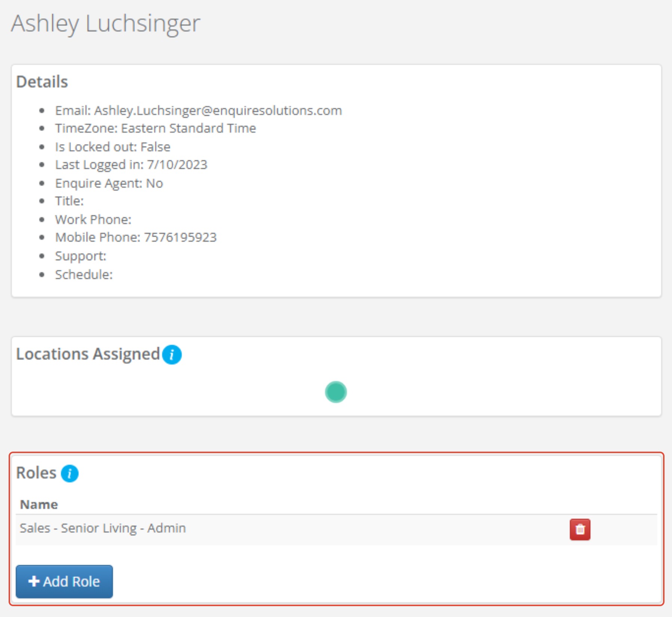
Task: Click the Roles heading text
Action: pyautogui.click(x=36, y=473)
